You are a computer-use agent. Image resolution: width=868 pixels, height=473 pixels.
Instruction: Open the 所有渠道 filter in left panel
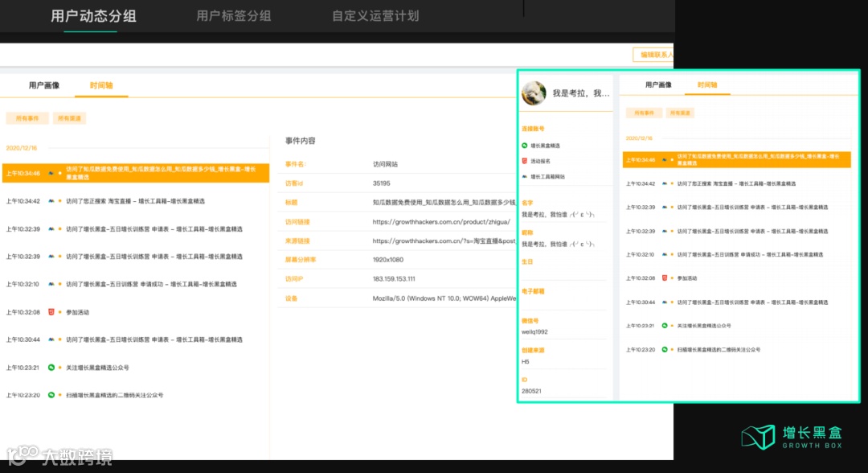[x=69, y=118]
